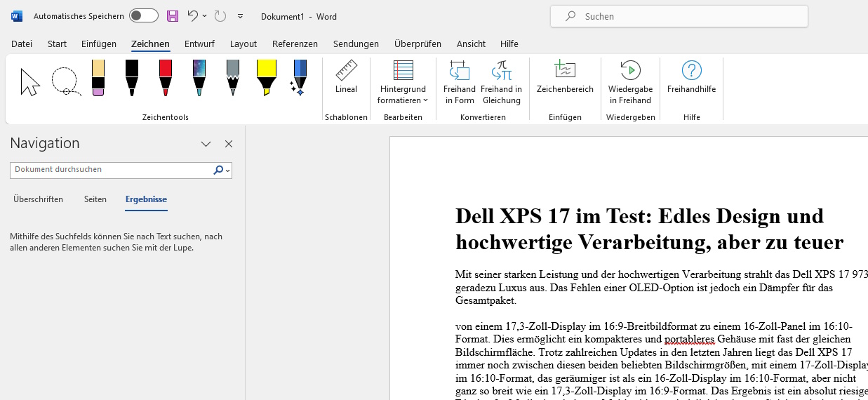Select the yellow highlighter
The image size is (868, 400).
267,78
